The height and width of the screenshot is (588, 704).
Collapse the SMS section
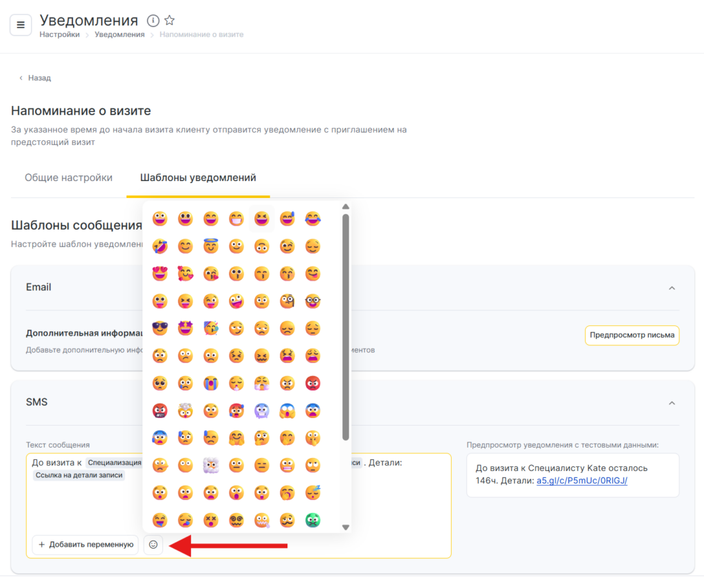[x=672, y=402]
